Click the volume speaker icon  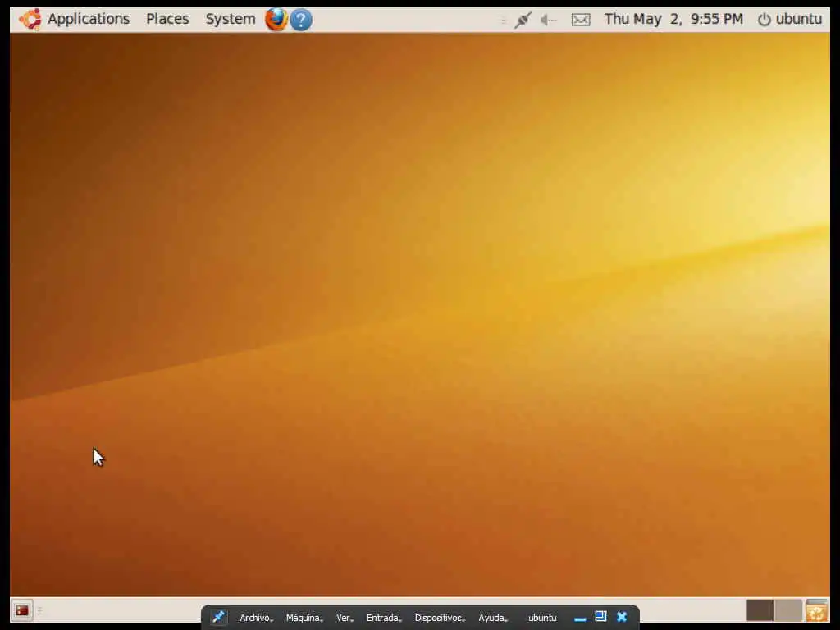point(548,21)
